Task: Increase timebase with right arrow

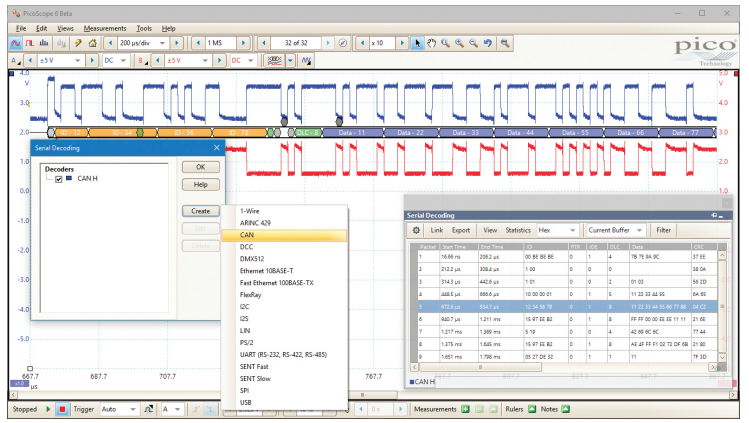Action: tap(177, 43)
